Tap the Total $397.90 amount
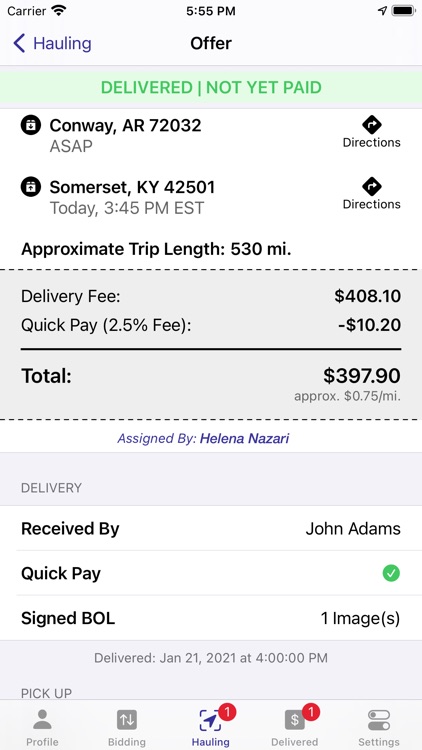The width and height of the screenshot is (422, 750). 362,376
